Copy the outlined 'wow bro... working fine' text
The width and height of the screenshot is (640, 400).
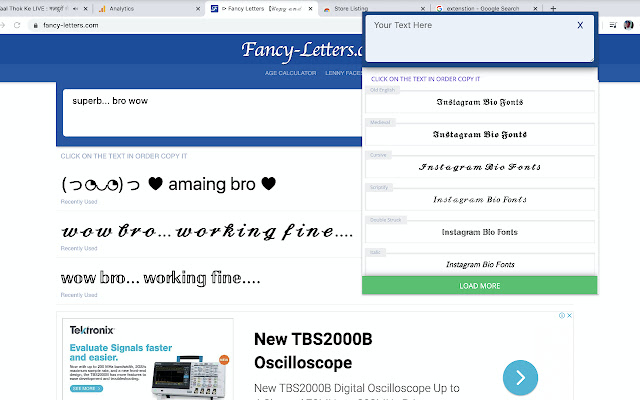[x=160, y=278]
